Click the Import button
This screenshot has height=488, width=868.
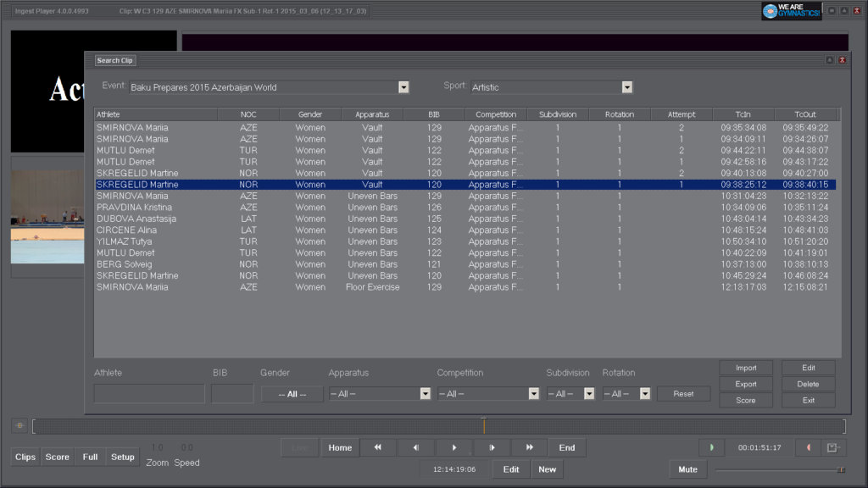pyautogui.click(x=746, y=368)
